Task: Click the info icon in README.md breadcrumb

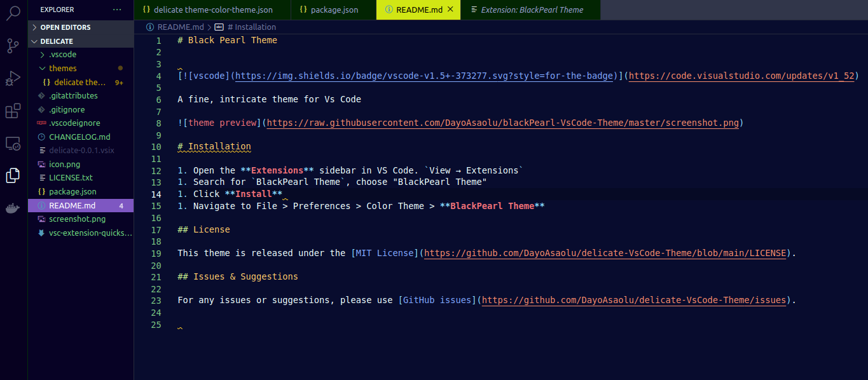Action: point(151,27)
